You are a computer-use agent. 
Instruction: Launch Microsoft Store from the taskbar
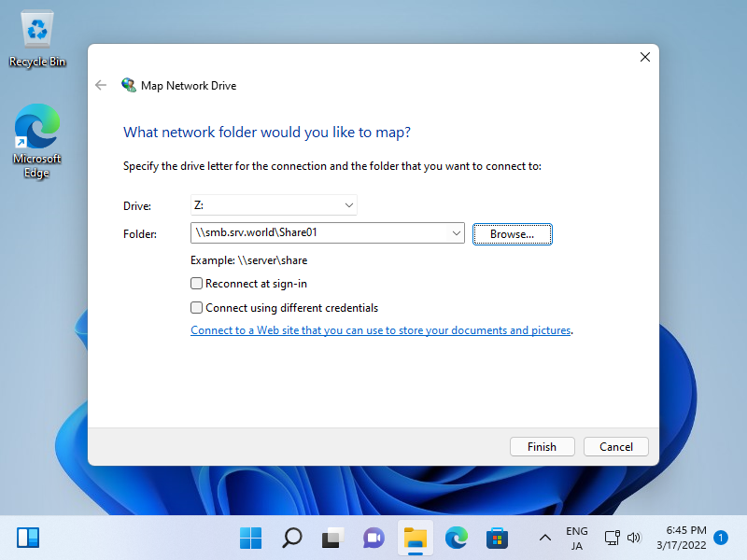[x=497, y=538]
